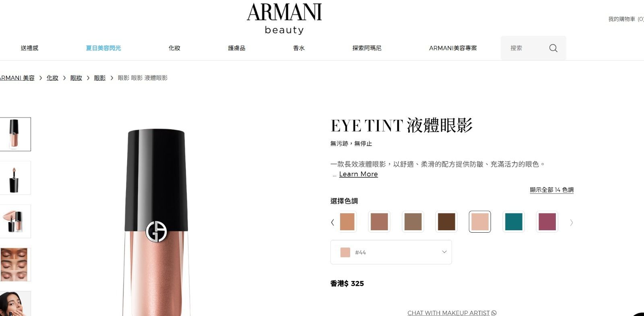Show all 14 shades link
The height and width of the screenshot is (316, 644).
(551, 190)
